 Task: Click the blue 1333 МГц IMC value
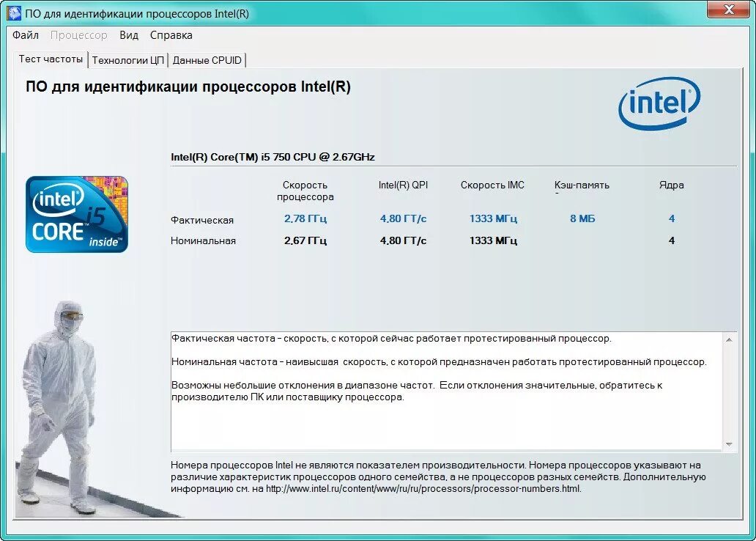pos(493,218)
